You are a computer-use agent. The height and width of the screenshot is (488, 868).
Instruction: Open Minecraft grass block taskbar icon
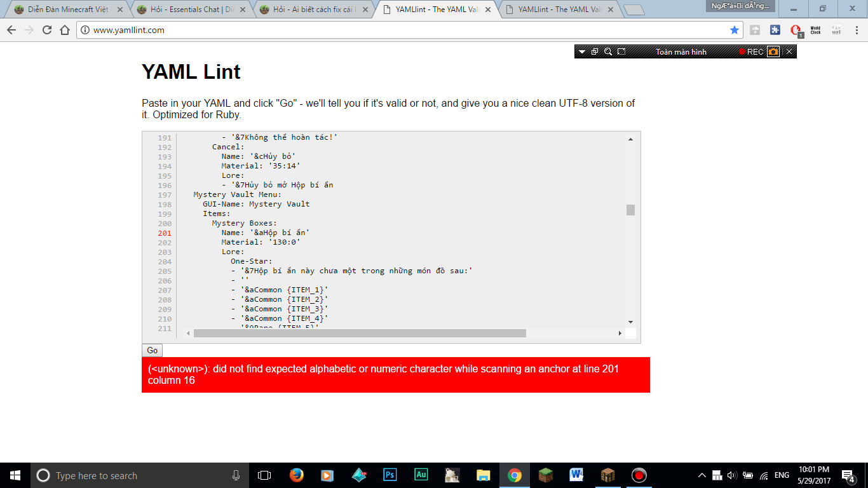(x=546, y=475)
